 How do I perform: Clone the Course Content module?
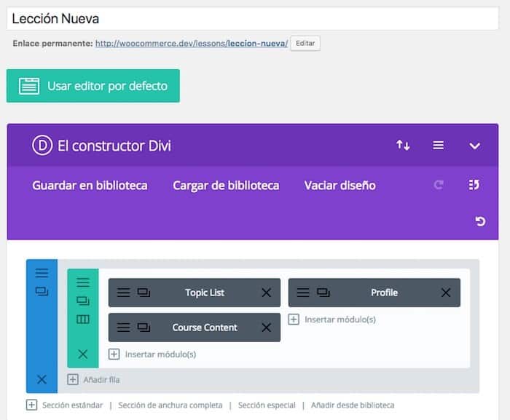click(144, 328)
